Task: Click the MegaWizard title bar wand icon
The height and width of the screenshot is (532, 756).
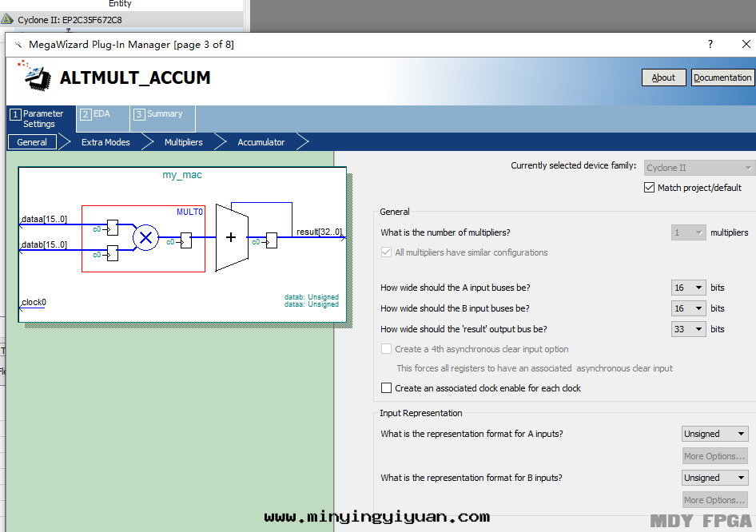Action: (18, 45)
